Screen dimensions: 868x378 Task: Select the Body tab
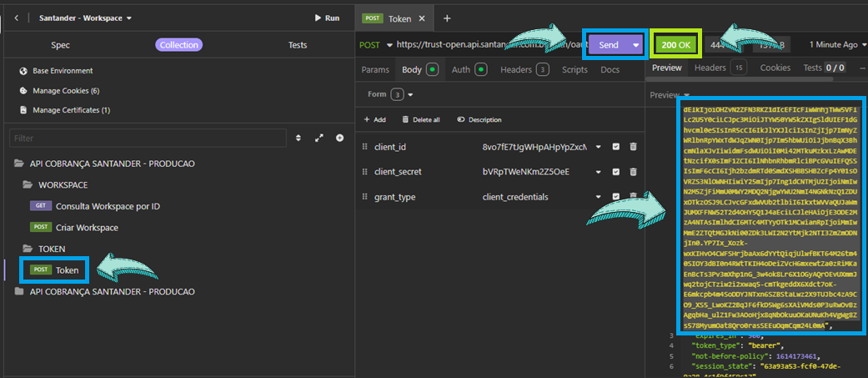[x=420, y=70]
